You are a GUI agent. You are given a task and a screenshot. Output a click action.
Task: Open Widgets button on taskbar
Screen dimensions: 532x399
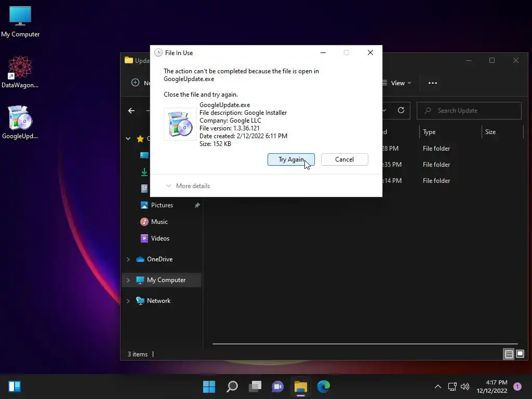[x=15, y=387]
